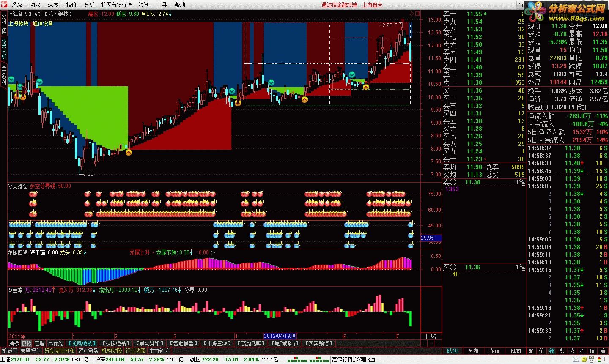Screen dimensions: 609x364
Task: Click the 2012/04/19/四 date marker on timeline
Action: pos(280,336)
